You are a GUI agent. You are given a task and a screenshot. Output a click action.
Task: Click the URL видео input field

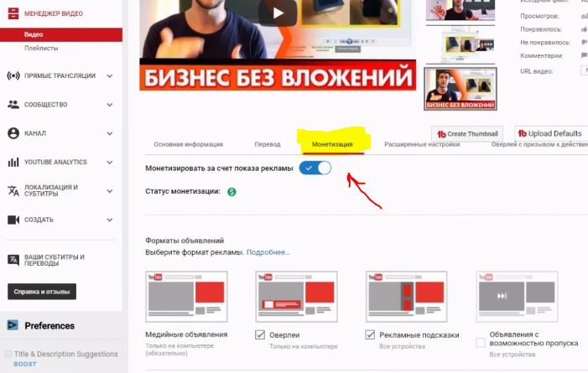tap(585, 70)
